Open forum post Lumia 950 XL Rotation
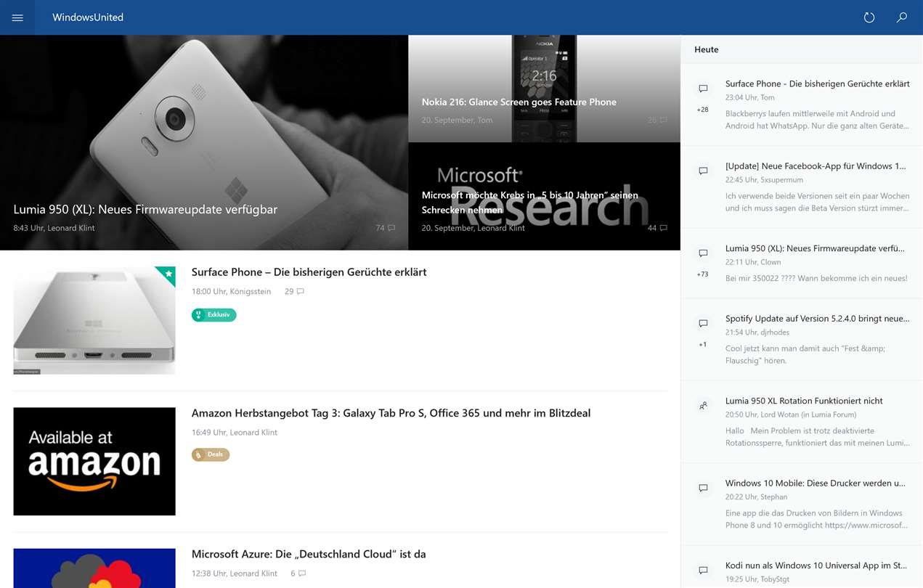The width and height of the screenshot is (923, 588). click(804, 401)
